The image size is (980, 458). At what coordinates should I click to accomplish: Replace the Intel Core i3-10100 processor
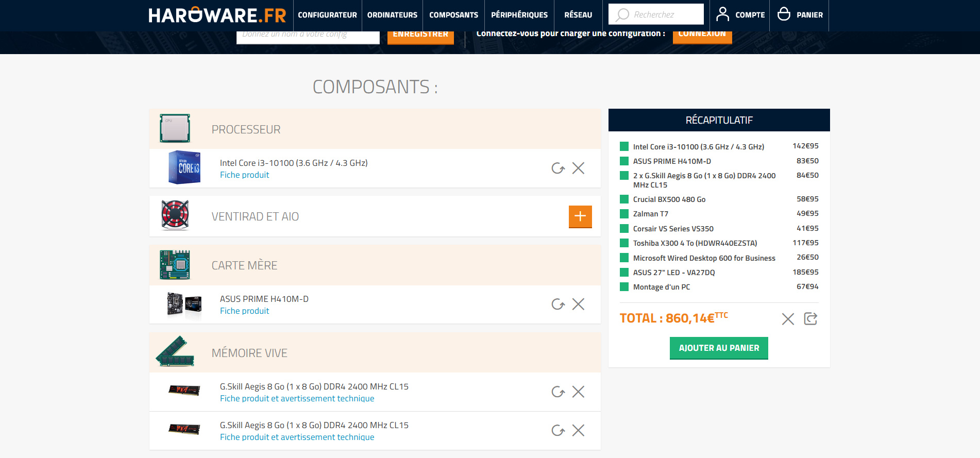(558, 168)
